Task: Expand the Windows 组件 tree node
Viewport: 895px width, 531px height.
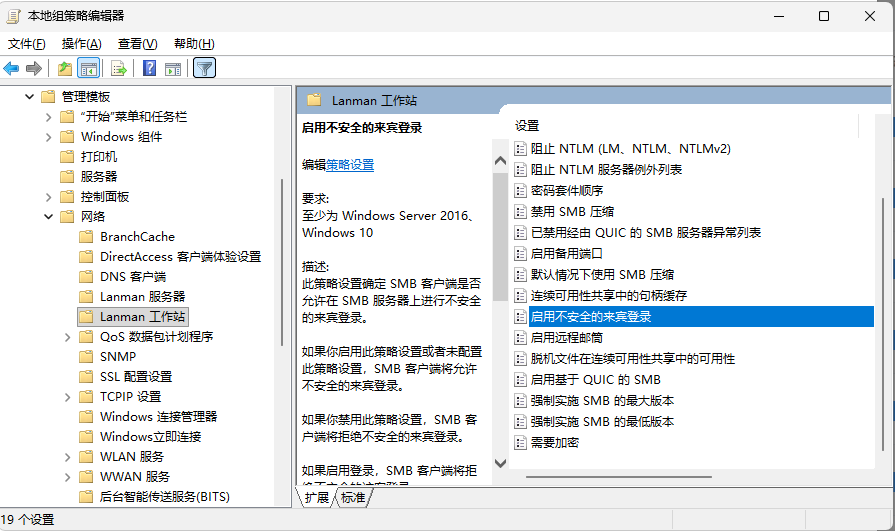Action: click(49, 137)
